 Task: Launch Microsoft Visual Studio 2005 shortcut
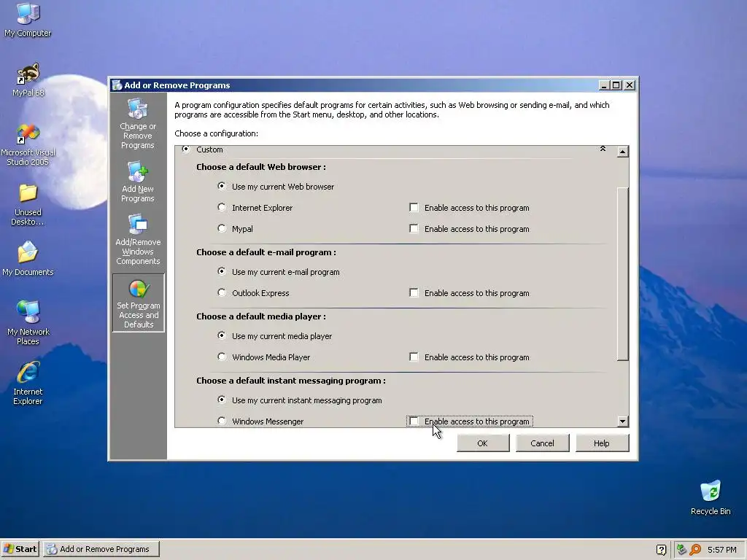pyautogui.click(x=28, y=145)
